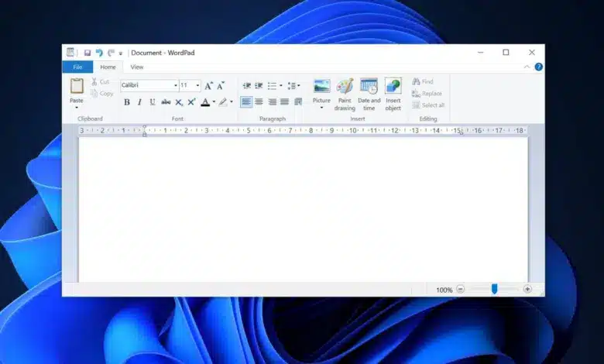Image resolution: width=604 pixels, height=364 pixels.
Task: Toggle Underline formatting
Action: [152, 102]
